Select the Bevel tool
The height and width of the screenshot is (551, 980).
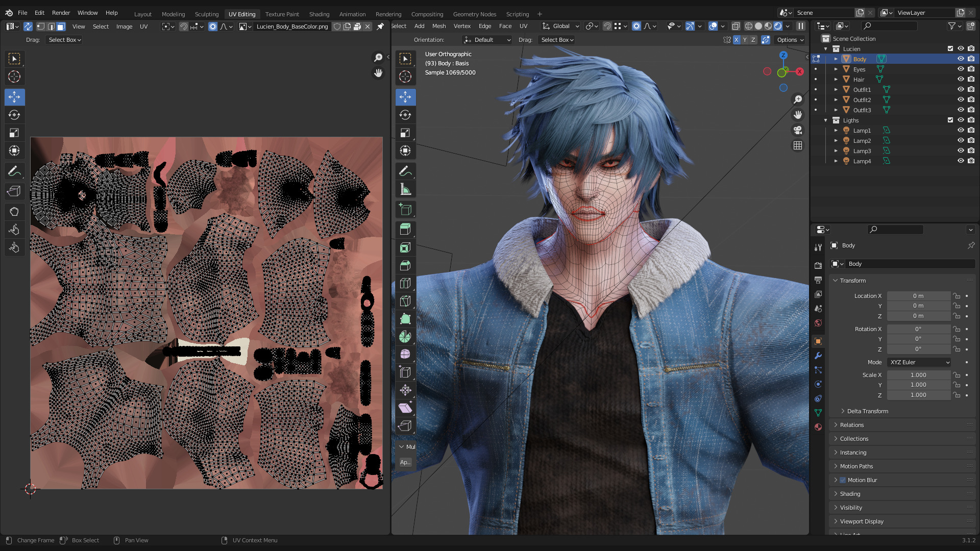(x=405, y=265)
